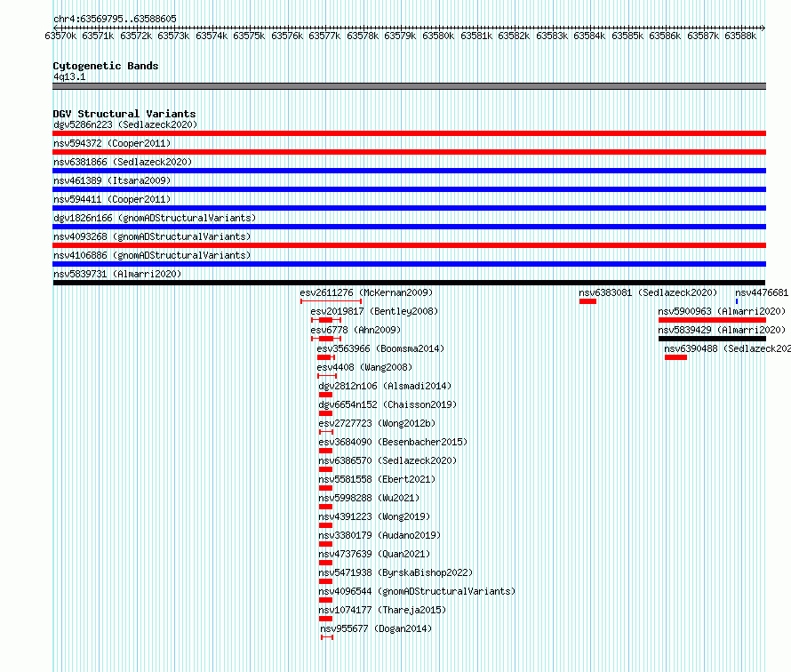
Task: Open the esv3684090 (Besenbacher2015) label
Action: [x=393, y=442]
